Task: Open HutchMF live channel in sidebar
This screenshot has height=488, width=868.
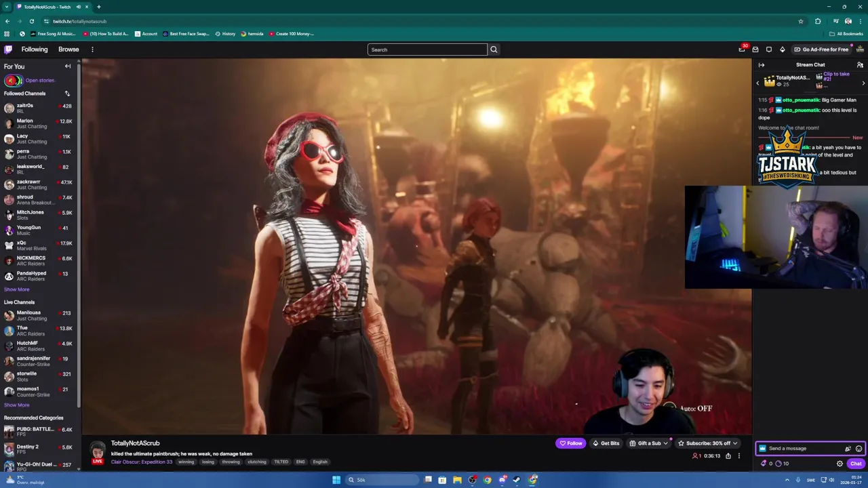Action: (38, 346)
